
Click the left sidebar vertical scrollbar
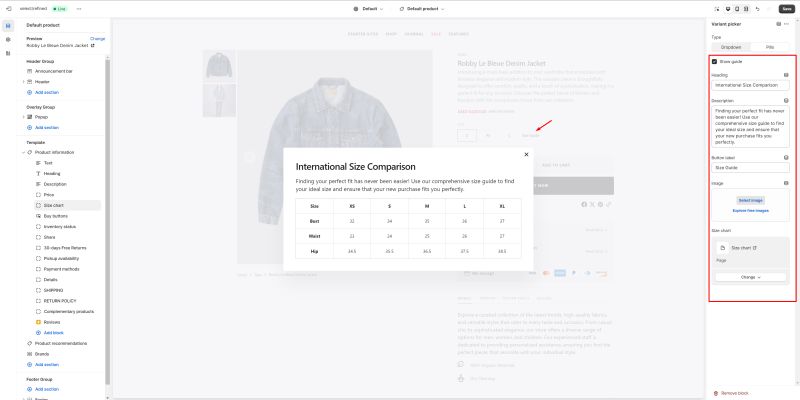(x=108, y=222)
